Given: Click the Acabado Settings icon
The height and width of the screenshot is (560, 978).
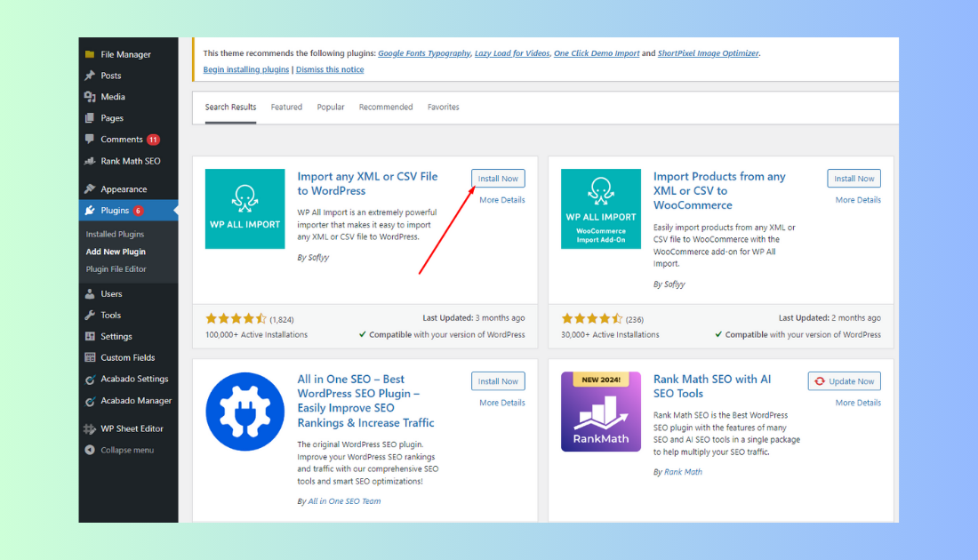Looking at the screenshot, I should click(90, 380).
